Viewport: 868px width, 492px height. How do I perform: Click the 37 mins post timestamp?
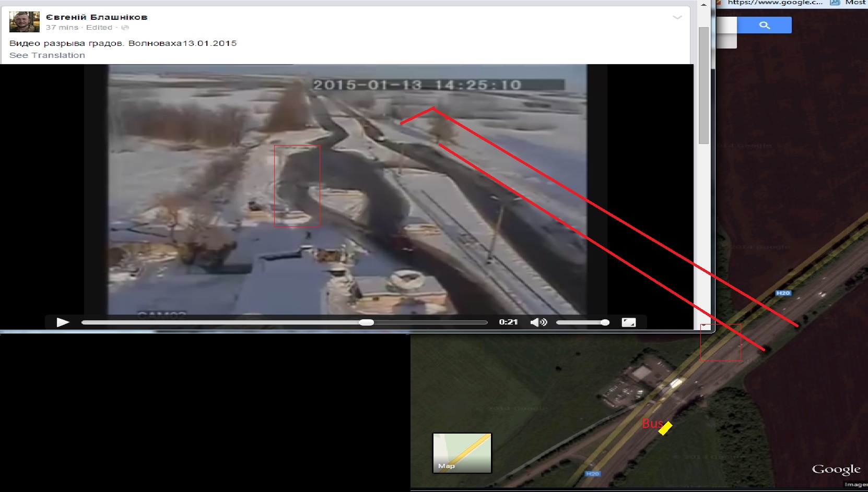click(62, 28)
